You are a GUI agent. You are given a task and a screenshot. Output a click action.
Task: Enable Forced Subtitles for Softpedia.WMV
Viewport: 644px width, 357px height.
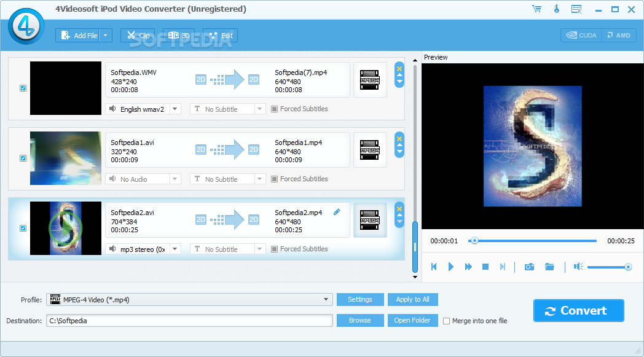(274, 109)
